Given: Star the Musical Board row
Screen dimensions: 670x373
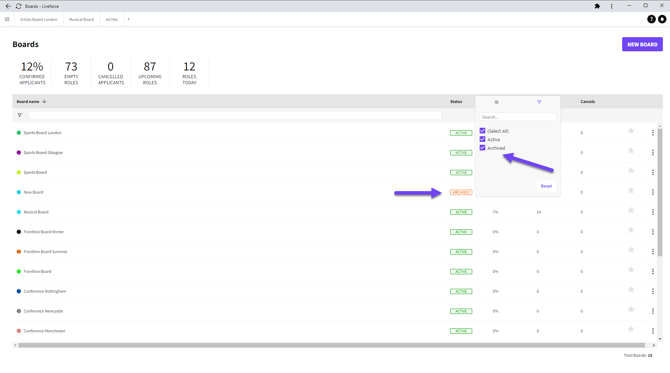Looking at the screenshot, I should click(x=631, y=210).
